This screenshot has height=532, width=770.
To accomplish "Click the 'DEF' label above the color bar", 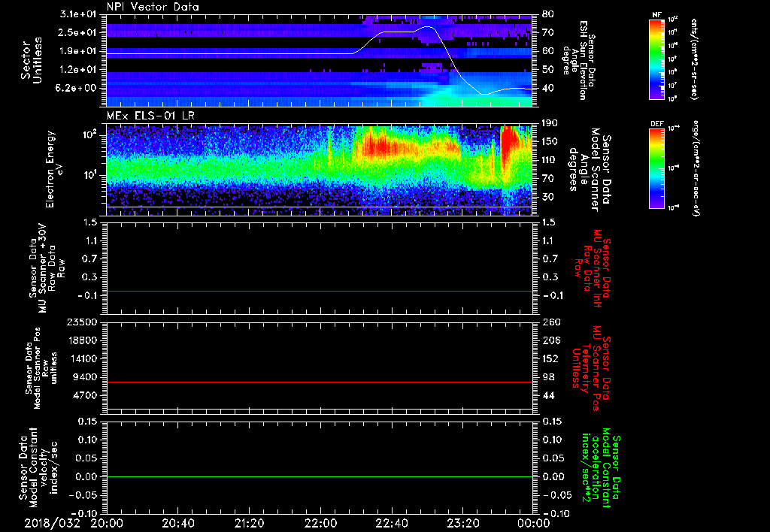I will [656, 124].
